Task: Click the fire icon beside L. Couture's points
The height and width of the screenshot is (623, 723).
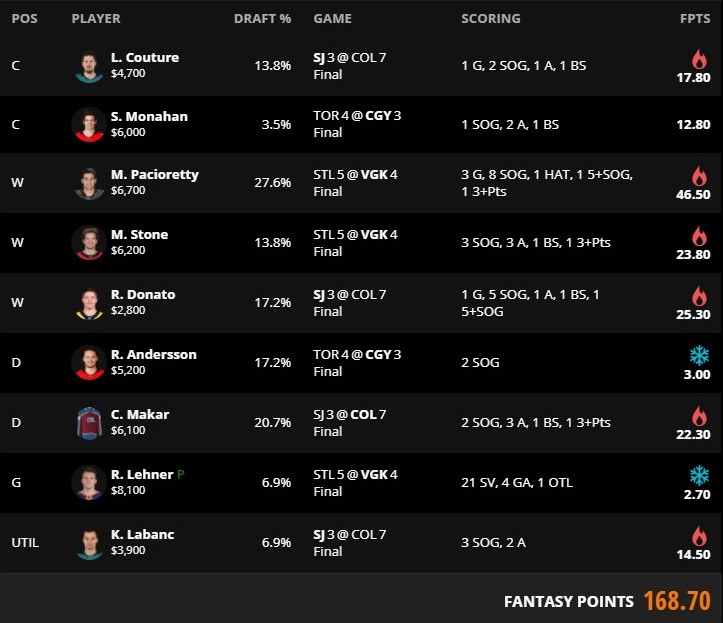Action: tap(698, 59)
